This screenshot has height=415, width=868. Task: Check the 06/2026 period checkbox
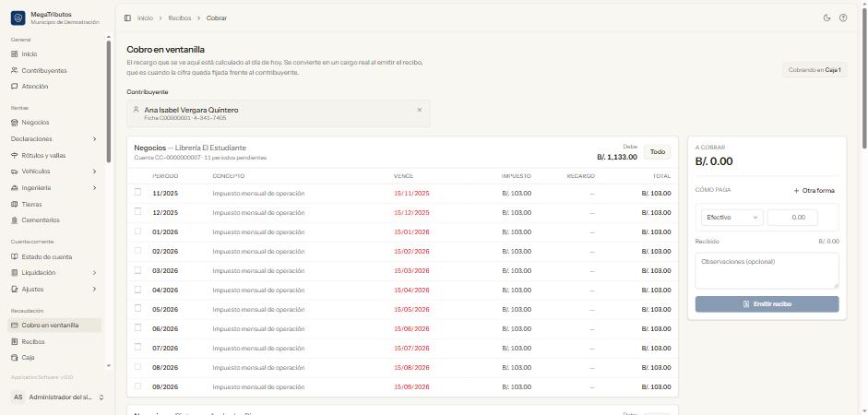(x=137, y=327)
